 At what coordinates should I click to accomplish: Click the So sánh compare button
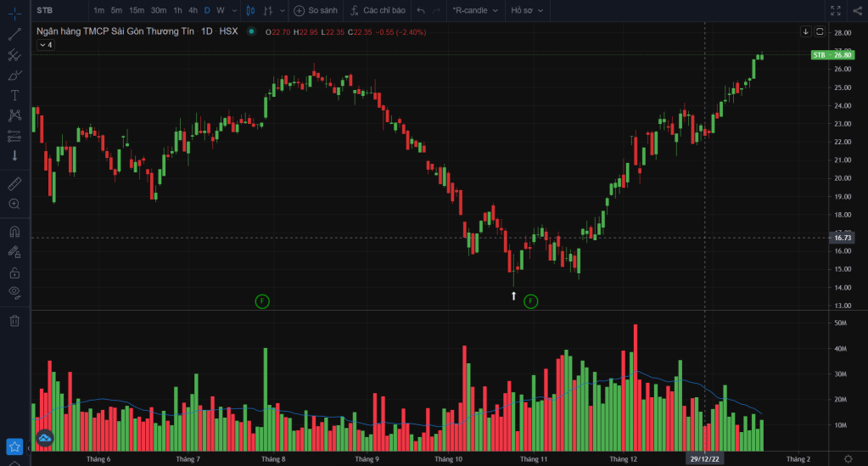(315, 10)
